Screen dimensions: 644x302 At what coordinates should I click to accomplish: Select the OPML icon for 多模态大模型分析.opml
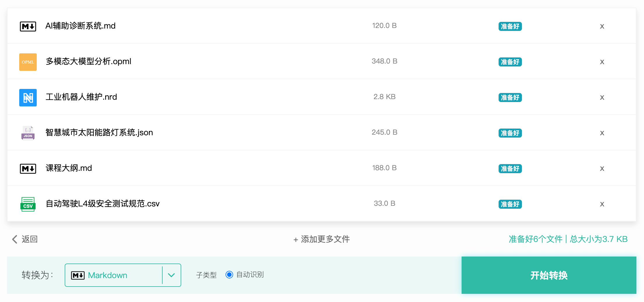pos(28,62)
